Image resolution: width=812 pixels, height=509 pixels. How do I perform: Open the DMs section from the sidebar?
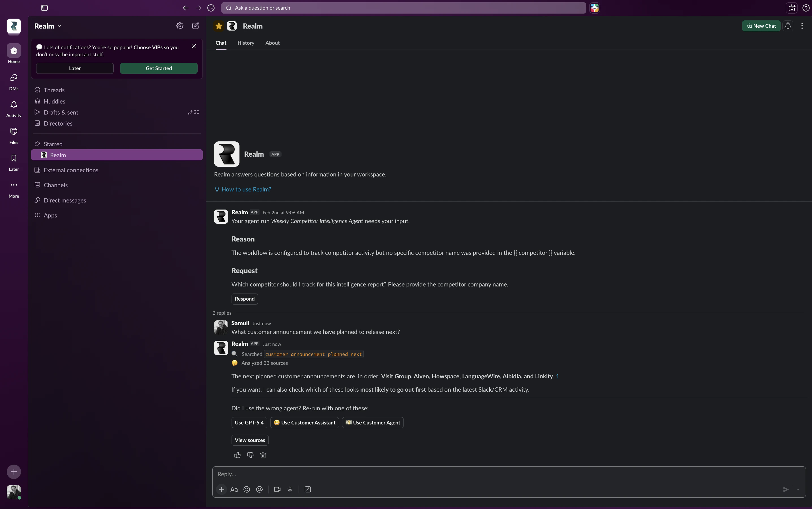tap(14, 81)
